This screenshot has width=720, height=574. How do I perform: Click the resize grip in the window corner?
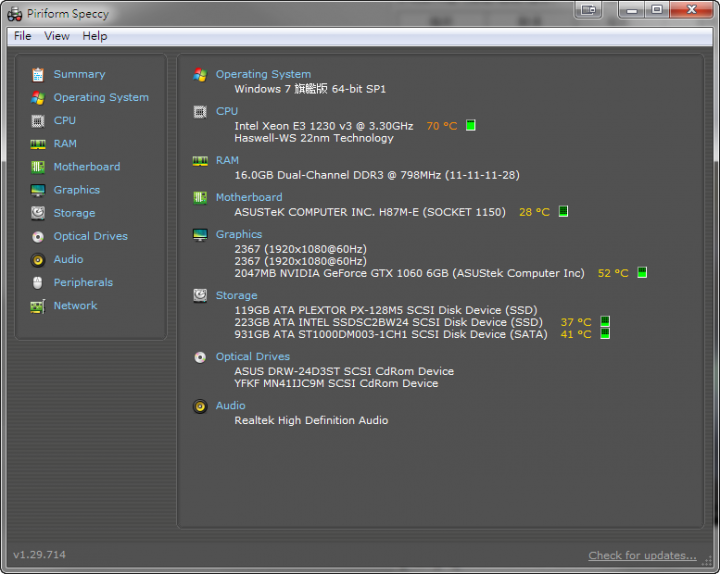(706, 560)
